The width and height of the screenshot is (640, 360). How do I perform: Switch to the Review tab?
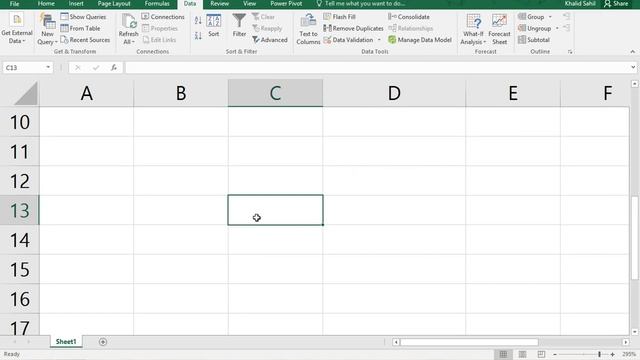point(220,4)
